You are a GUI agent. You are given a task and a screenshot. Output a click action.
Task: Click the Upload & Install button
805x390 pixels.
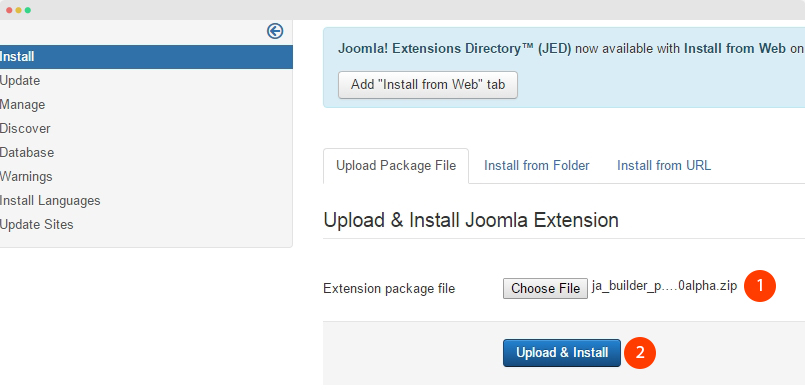click(x=562, y=353)
